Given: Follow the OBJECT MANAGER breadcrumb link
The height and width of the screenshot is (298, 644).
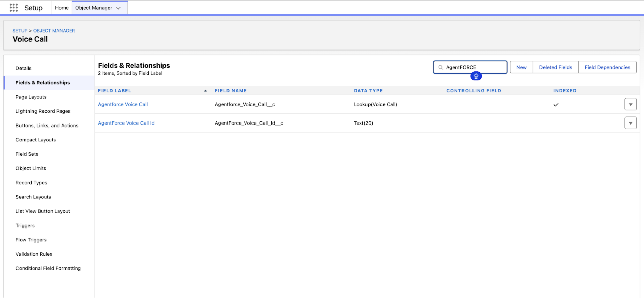Looking at the screenshot, I should click(x=54, y=31).
